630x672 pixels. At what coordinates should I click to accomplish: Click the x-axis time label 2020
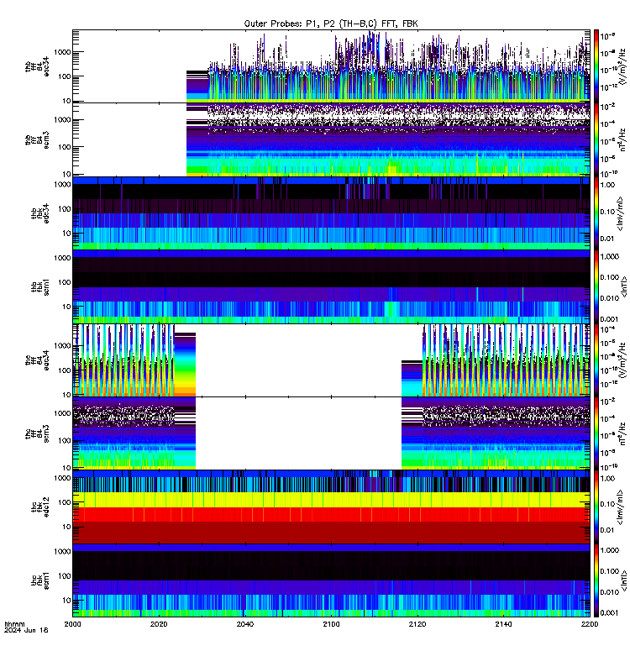click(x=159, y=624)
